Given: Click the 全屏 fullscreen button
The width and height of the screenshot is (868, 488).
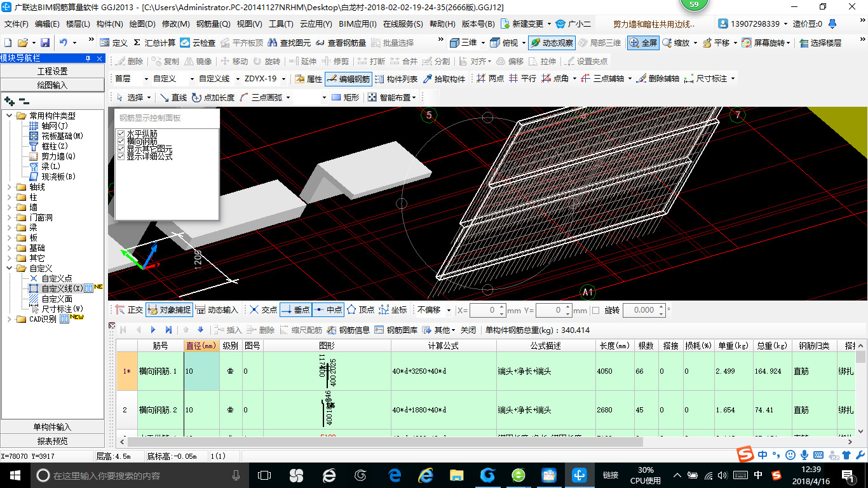Looking at the screenshot, I should click(643, 43).
